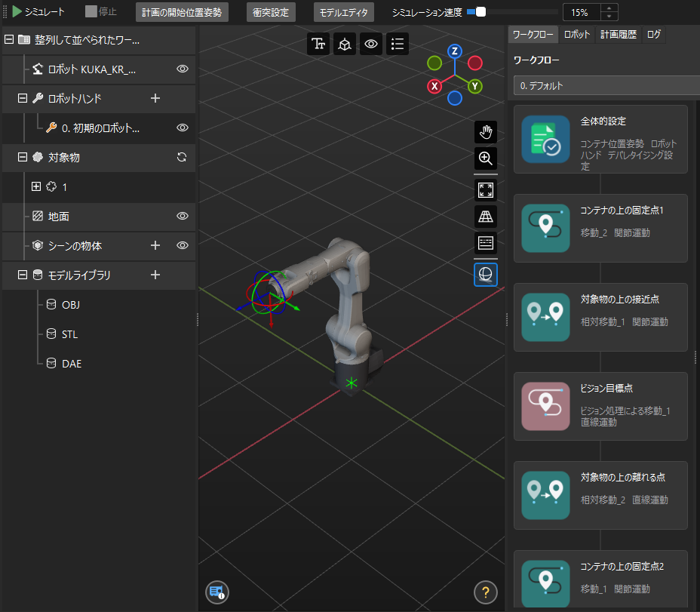Expand the object item 1 tree node
This screenshot has height=612, width=700.
[35, 186]
